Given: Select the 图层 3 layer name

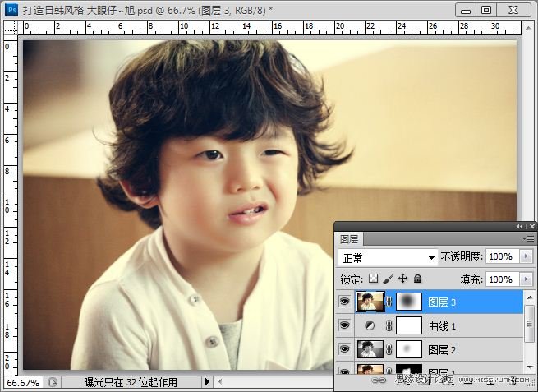Looking at the screenshot, I should (x=442, y=302).
